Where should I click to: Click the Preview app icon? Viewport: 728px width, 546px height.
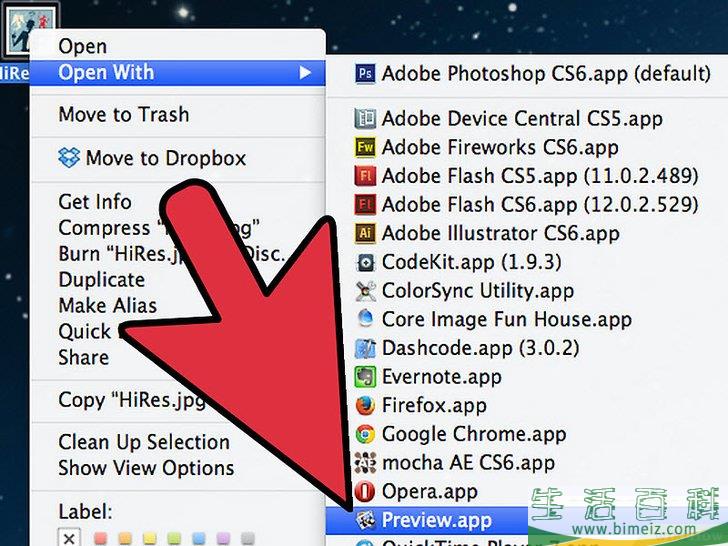point(365,520)
